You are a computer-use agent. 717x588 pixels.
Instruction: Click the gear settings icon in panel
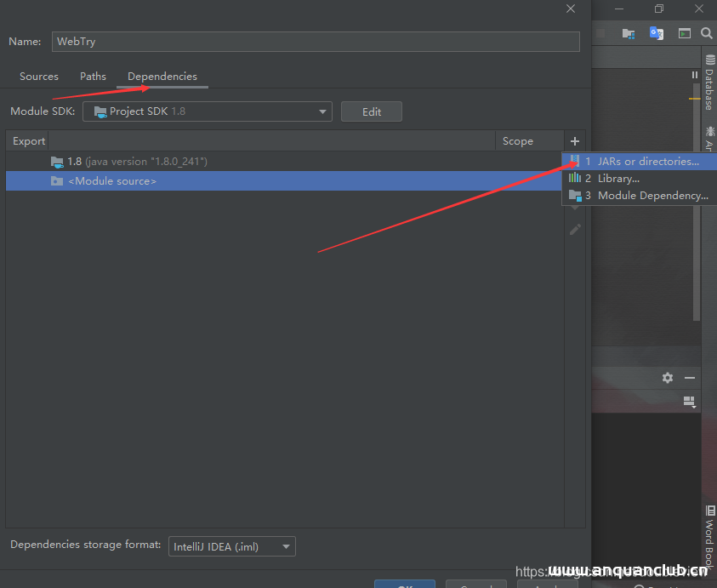(668, 378)
